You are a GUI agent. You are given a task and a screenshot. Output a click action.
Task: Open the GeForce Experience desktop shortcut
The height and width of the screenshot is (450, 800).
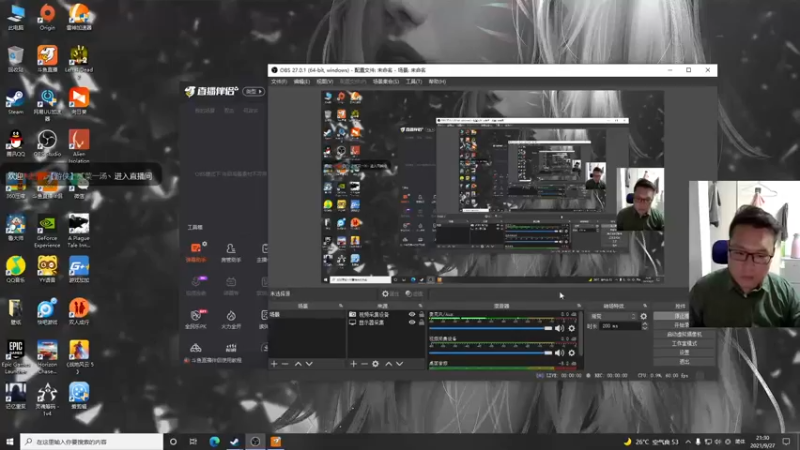pyautogui.click(x=47, y=231)
